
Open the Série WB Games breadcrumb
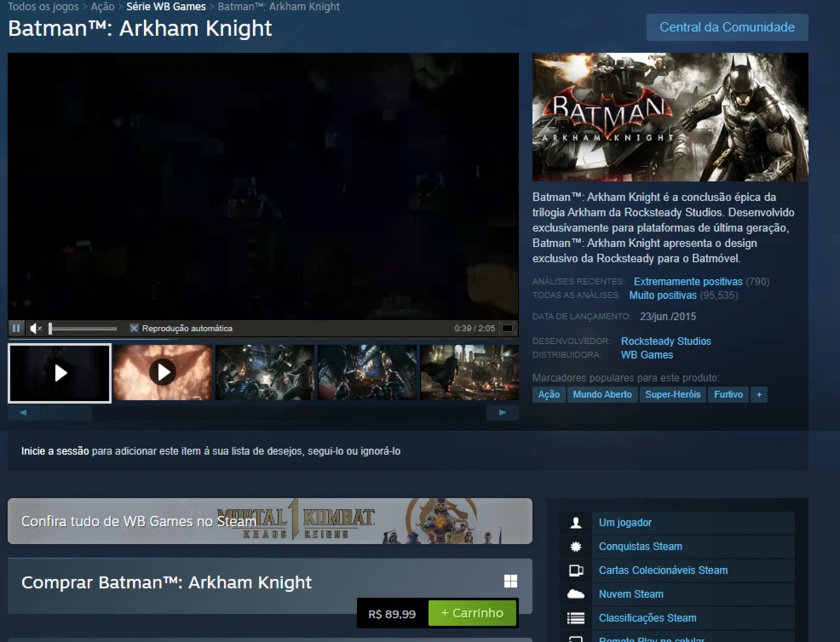point(166,7)
